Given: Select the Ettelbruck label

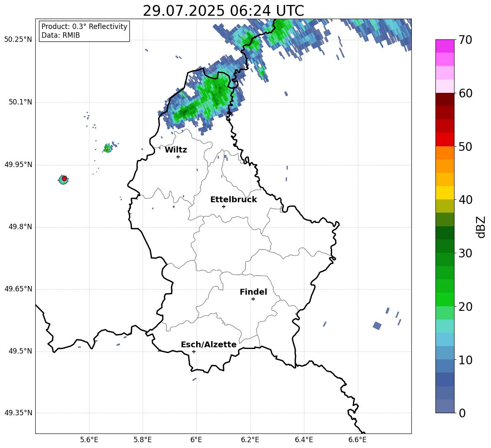Looking at the screenshot, I should (233, 200).
